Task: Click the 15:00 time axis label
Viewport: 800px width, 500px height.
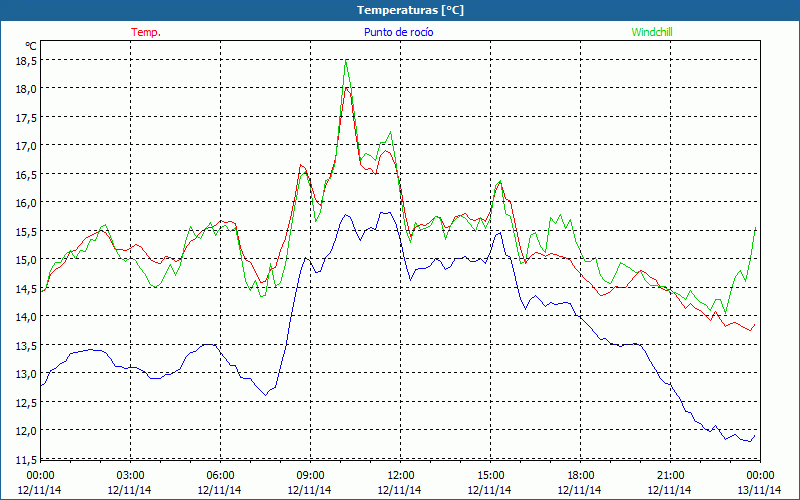Action: 490,476
